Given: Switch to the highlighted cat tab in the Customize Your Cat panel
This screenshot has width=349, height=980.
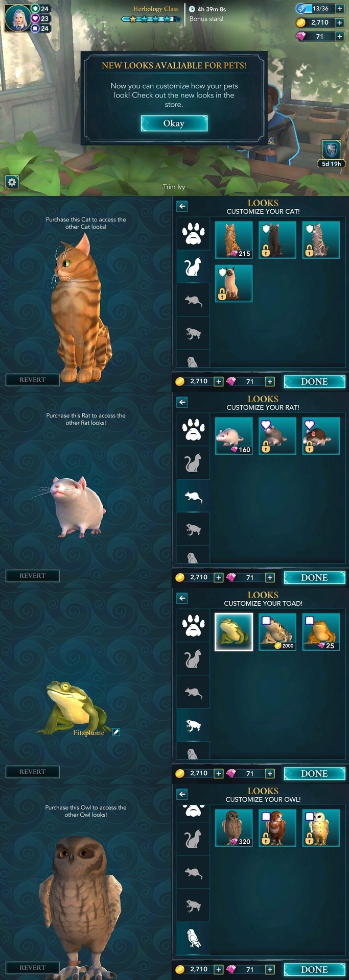Looking at the screenshot, I should [193, 267].
